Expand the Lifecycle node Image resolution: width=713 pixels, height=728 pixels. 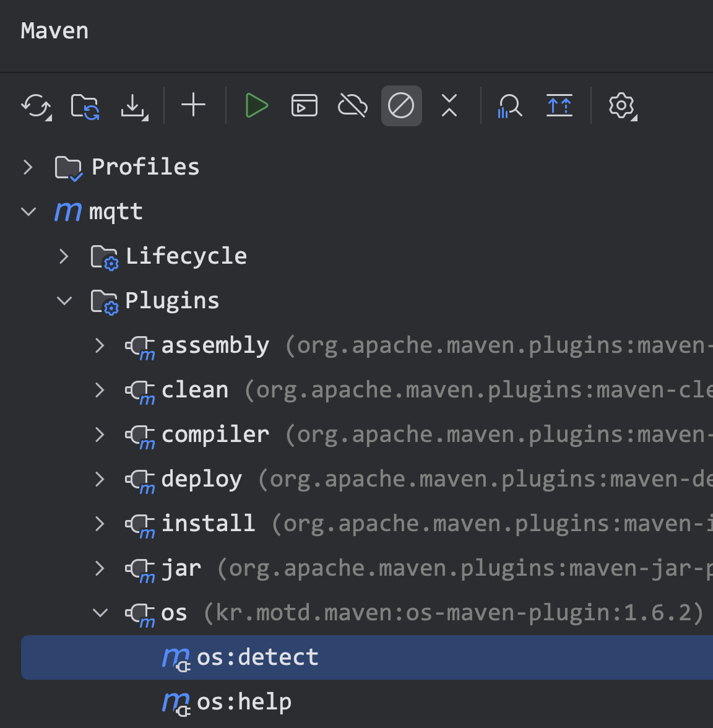pos(64,256)
